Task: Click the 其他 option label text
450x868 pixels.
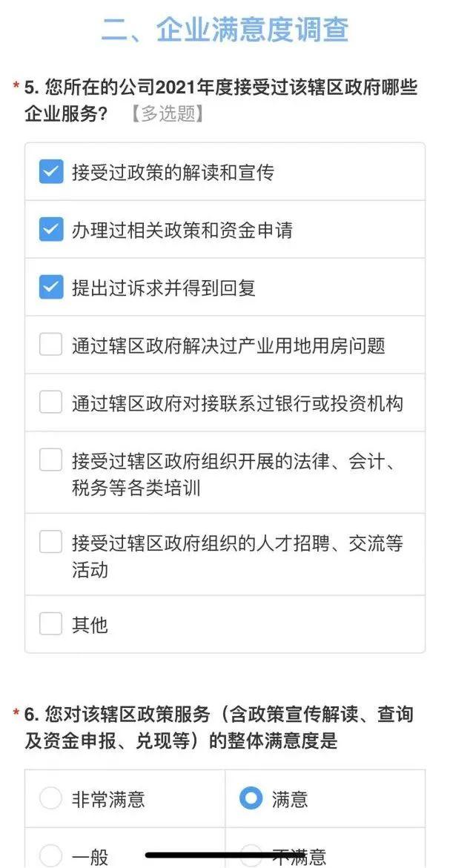Action: [x=90, y=625]
